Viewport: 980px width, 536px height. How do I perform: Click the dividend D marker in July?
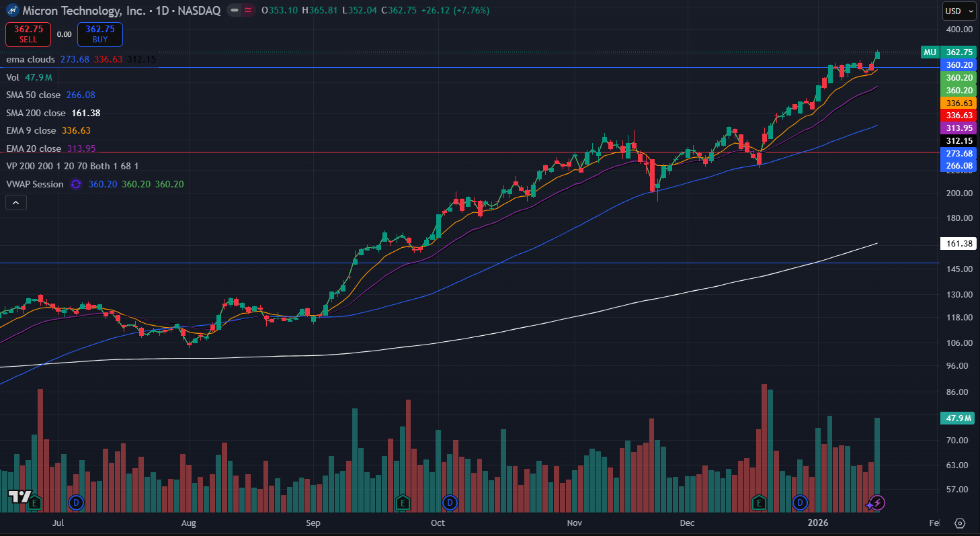(76, 502)
